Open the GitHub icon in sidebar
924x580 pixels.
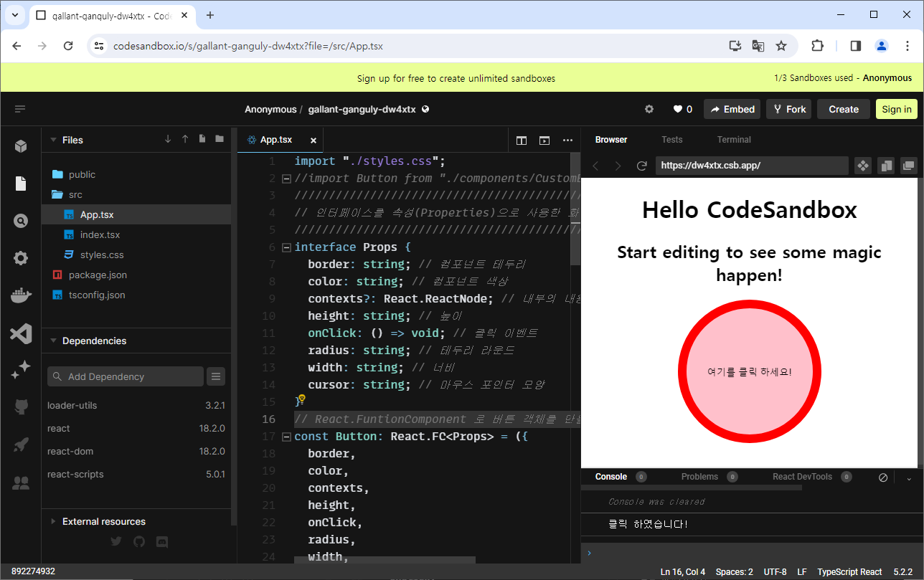pyautogui.click(x=21, y=407)
